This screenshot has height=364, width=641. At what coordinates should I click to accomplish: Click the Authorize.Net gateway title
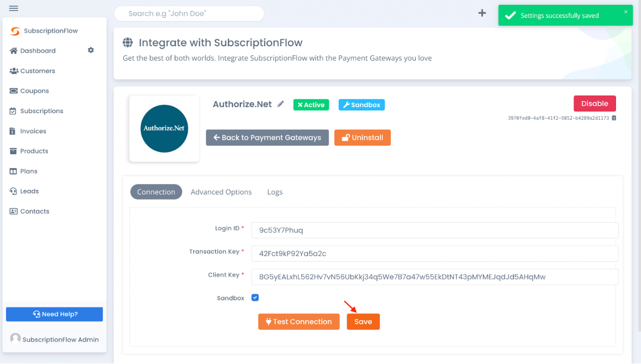[242, 104]
